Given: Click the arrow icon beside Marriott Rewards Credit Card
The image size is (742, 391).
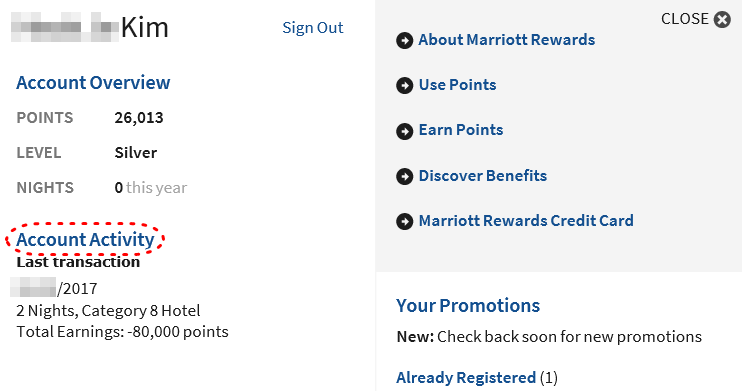Looking at the screenshot, I should (x=405, y=221).
